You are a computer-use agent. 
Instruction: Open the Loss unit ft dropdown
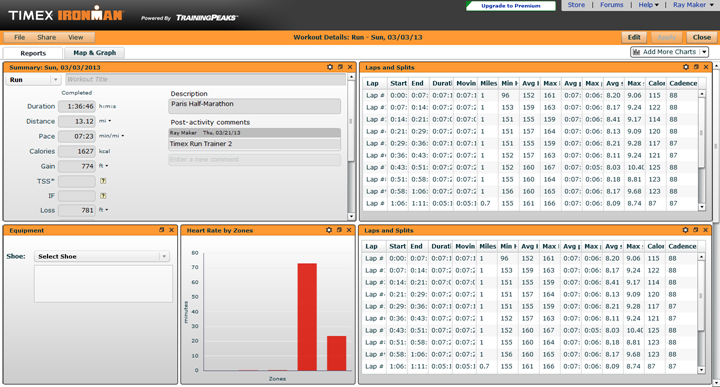click(104, 210)
